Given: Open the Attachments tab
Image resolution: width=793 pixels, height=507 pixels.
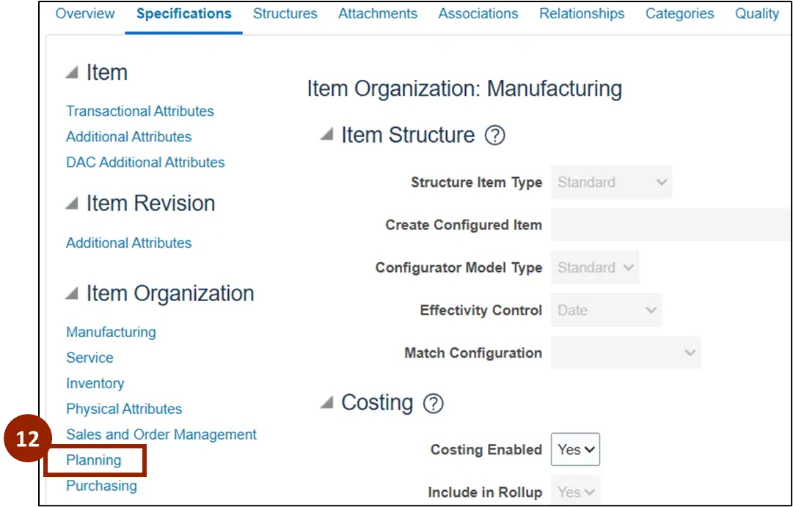Looking at the screenshot, I should (378, 14).
